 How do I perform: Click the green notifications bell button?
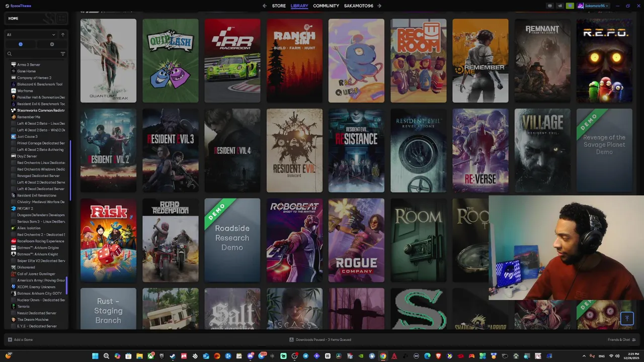coord(570,6)
